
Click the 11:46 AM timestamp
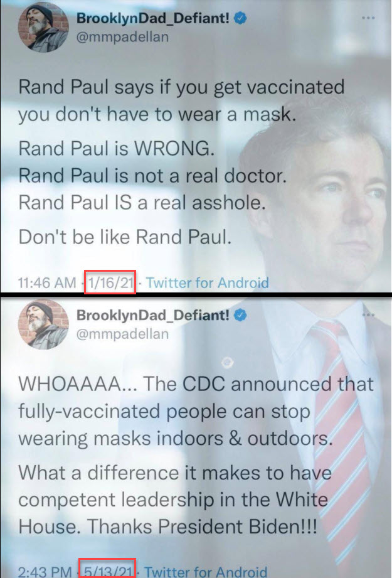[x=47, y=283]
